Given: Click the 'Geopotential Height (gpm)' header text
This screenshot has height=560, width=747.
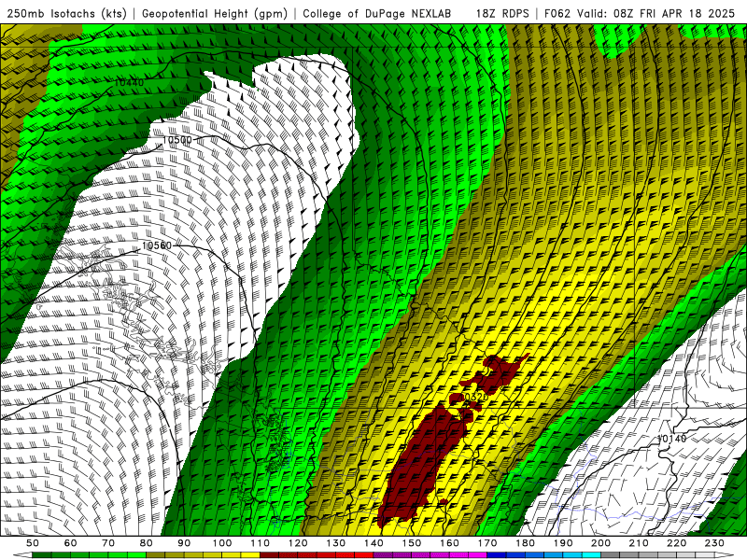Looking at the screenshot, I should tap(215, 13).
